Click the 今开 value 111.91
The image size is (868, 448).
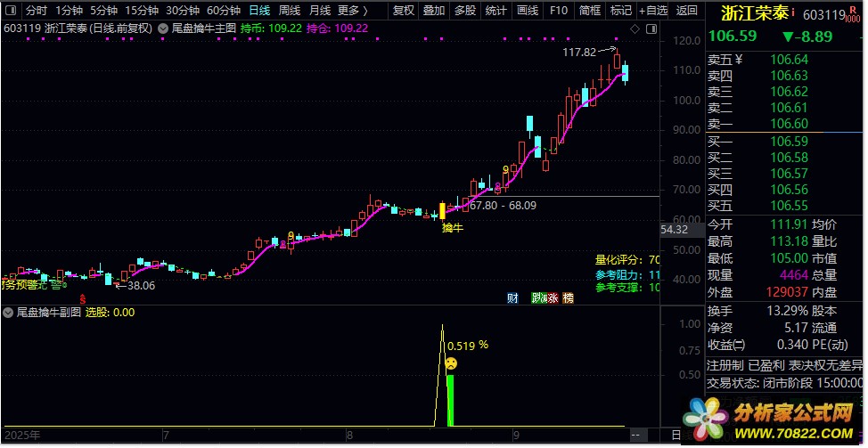coord(790,224)
